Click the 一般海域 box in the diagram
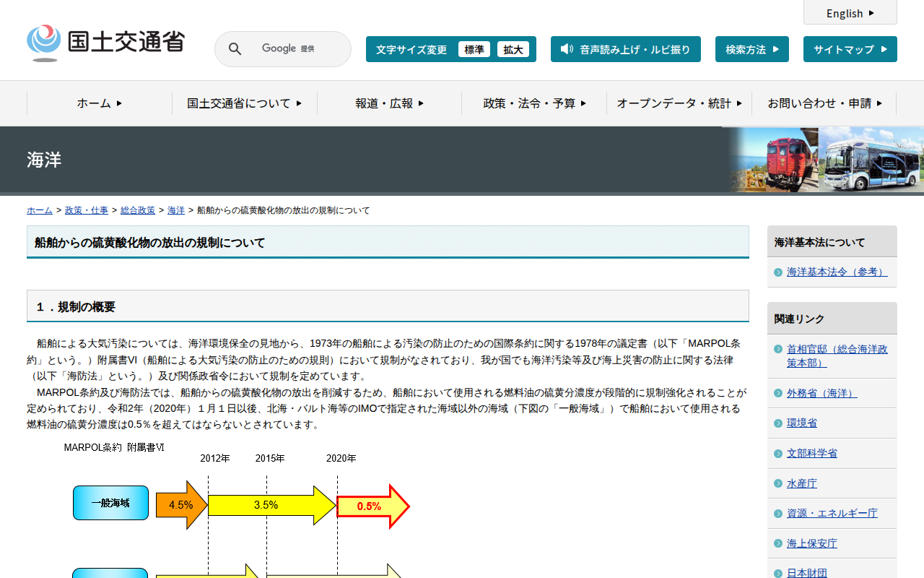 click(x=110, y=503)
